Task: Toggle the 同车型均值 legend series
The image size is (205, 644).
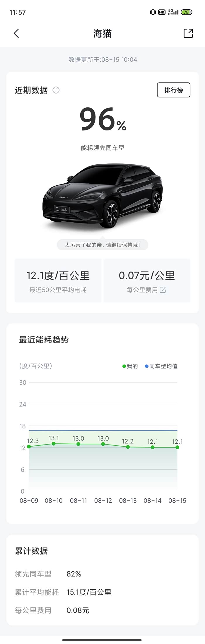Action: tap(161, 366)
